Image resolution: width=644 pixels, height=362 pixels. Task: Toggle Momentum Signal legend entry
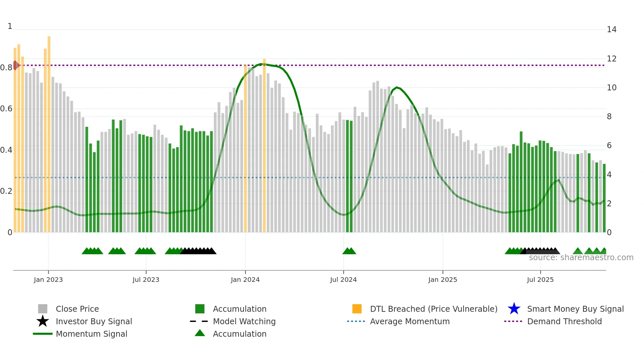tap(91, 334)
